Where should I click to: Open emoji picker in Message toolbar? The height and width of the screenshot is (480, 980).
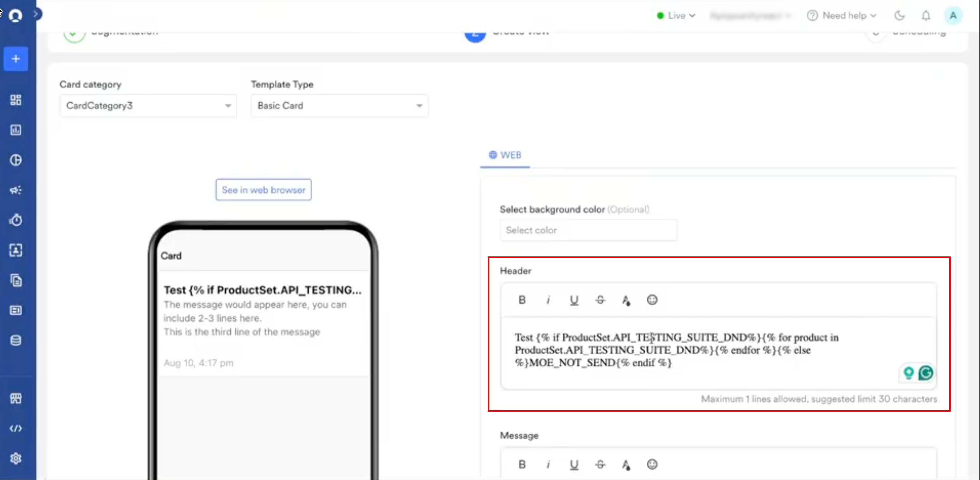652,464
